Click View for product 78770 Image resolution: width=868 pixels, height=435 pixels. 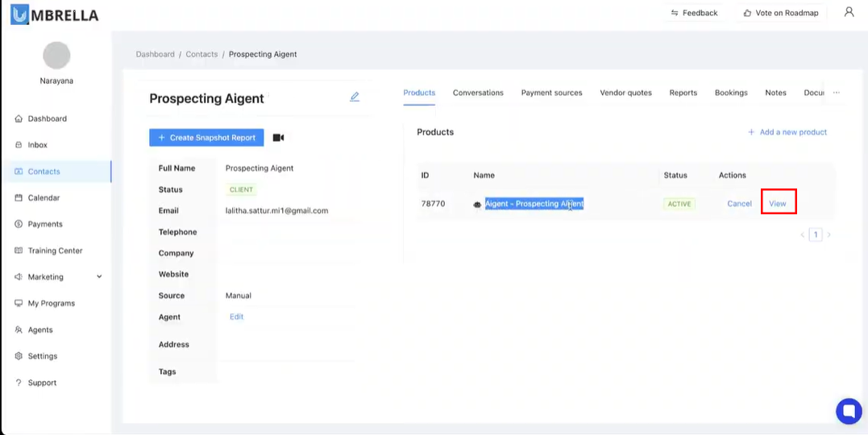click(x=778, y=204)
